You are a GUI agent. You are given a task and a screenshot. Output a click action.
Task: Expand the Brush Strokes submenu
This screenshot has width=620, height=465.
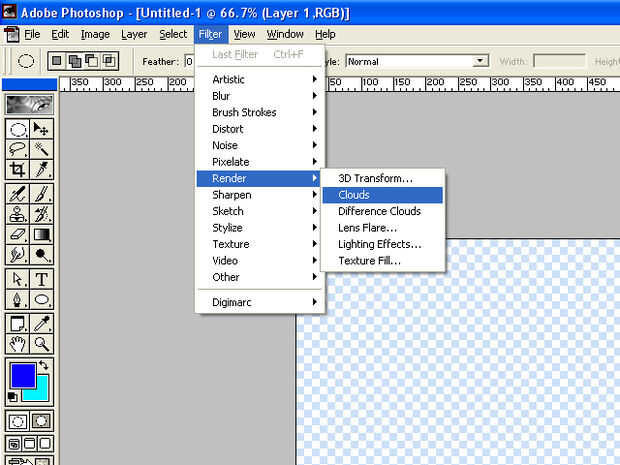click(x=261, y=112)
